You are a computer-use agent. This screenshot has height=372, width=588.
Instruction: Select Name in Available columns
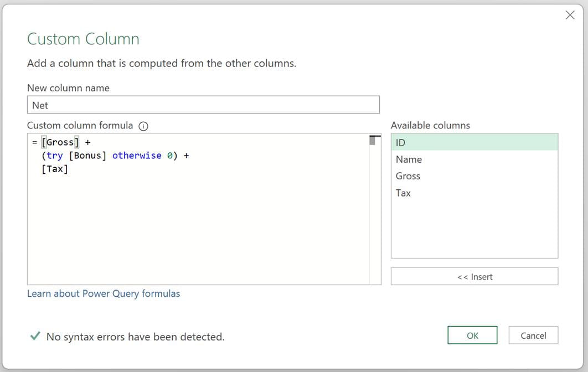tap(474, 159)
